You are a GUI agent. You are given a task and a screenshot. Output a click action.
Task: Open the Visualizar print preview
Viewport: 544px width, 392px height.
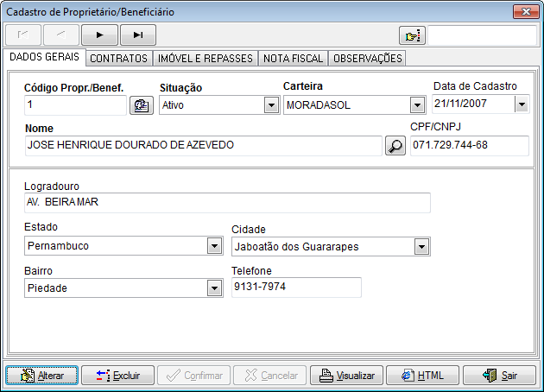(346, 376)
